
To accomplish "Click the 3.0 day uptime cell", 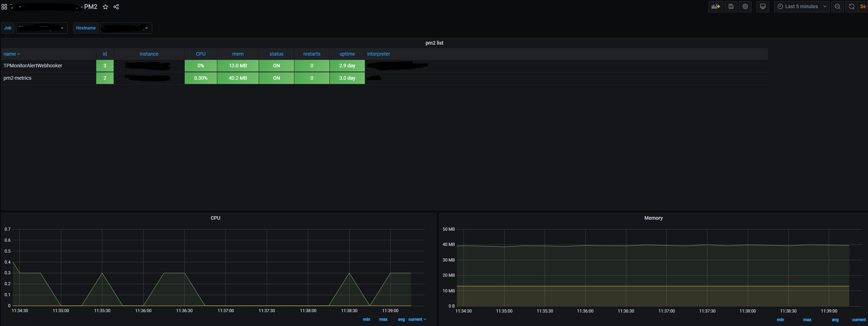I will tap(347, 78).
